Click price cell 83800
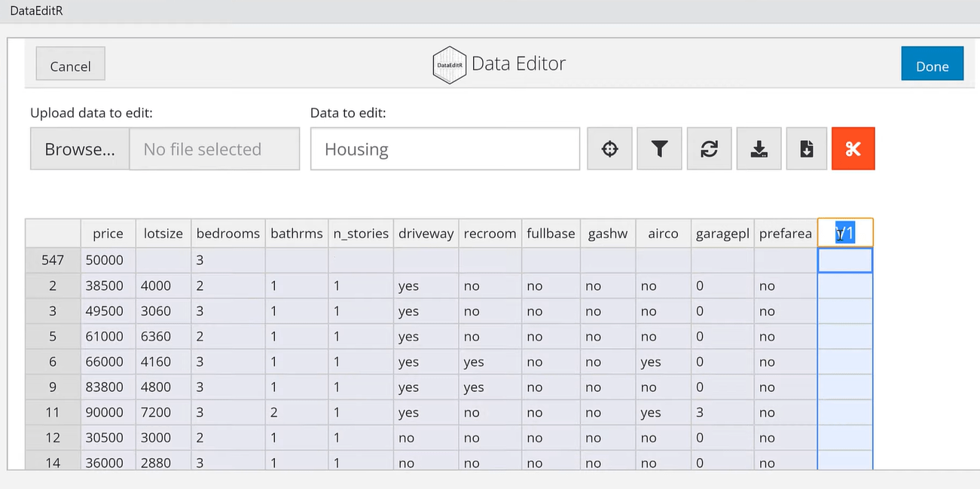 (108, 387)
